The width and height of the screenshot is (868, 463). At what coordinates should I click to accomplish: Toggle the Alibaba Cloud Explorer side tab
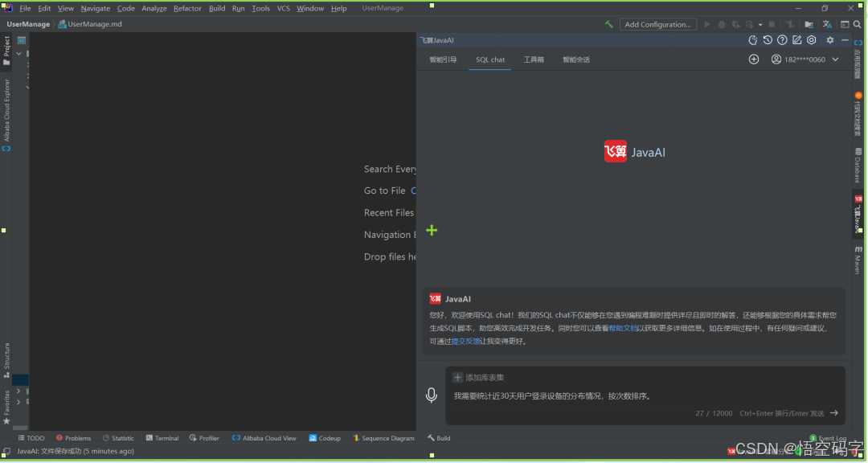[6, 115]
